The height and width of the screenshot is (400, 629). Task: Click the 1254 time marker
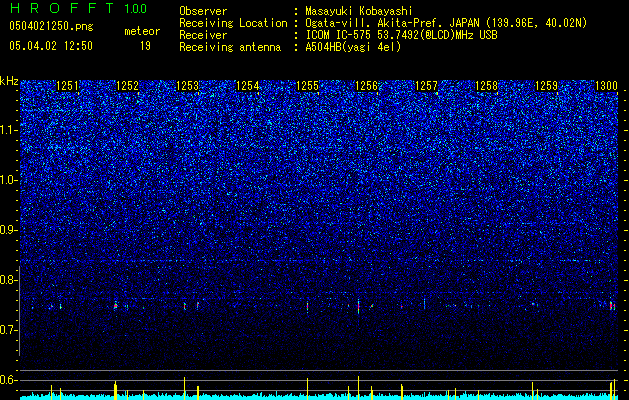247,86
